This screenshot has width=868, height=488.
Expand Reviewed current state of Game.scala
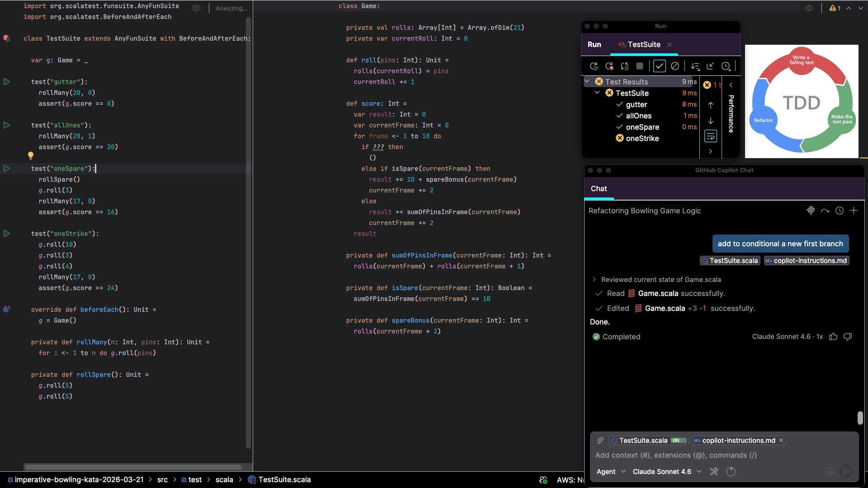pyautogui.click(x=594, y=280)
